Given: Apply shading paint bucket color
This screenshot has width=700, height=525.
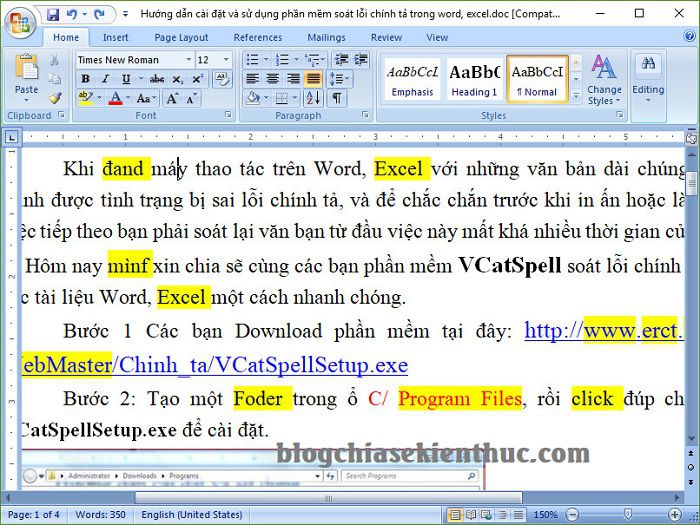Looking at the screenshot, I should (x=254, y=98).
